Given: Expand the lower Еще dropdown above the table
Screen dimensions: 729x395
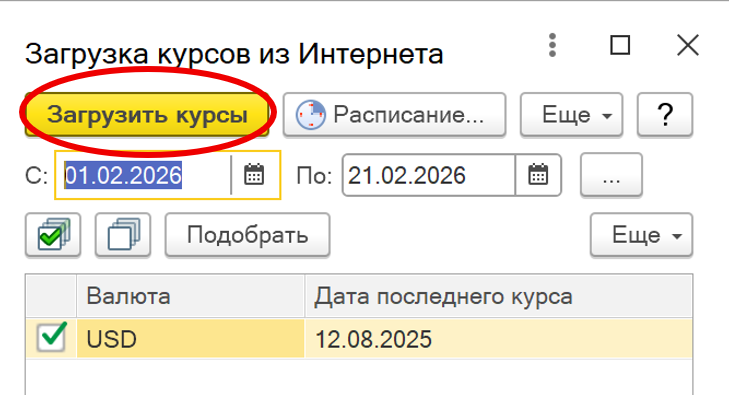Looking at the screenshot, I should (x=641, y=234).
